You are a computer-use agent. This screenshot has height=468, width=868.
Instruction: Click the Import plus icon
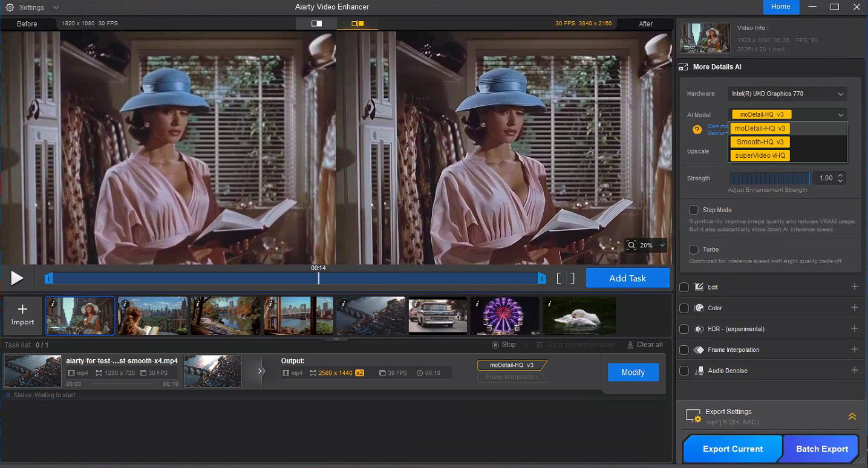point(22,310)
